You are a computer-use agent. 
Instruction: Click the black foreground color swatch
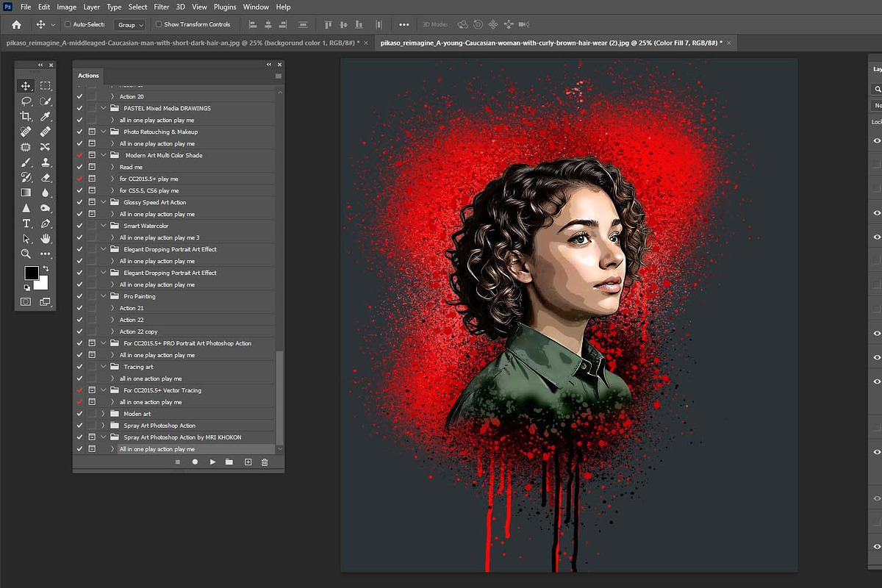point(31,273)
